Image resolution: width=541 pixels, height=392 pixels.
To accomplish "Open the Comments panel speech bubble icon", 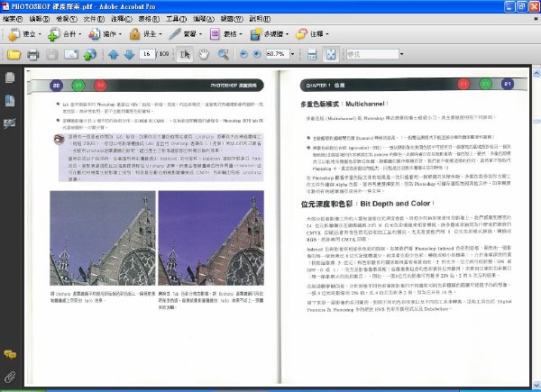I will coord(10,354).
